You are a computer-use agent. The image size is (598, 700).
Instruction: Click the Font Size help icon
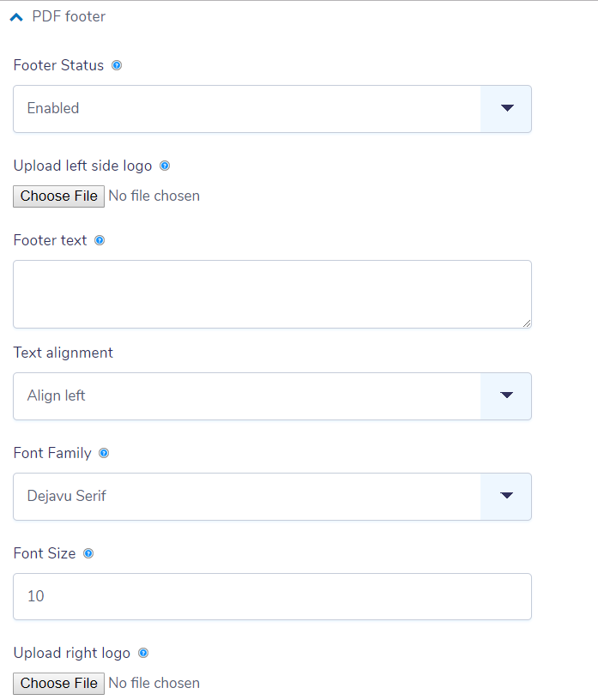tap(88, 553)
